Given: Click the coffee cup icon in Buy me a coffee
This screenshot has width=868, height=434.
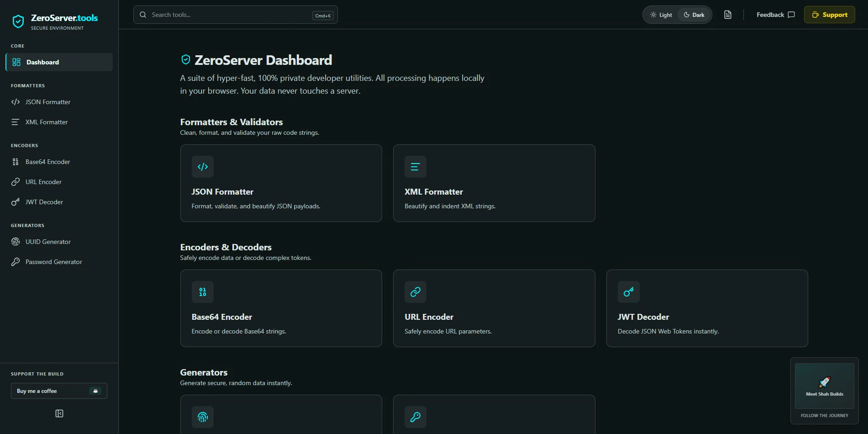Looking at the screenshot, I should pos(95,391).
